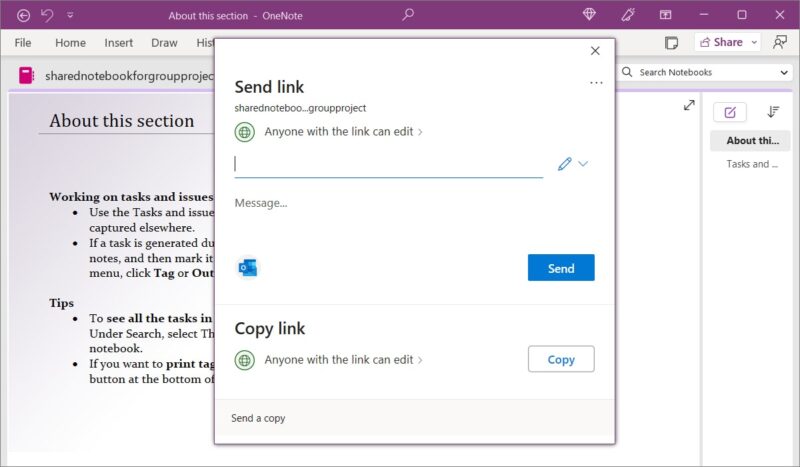
Task: Open the Quick Access Toolbar customize arrow
Action: tap(70, 16)
